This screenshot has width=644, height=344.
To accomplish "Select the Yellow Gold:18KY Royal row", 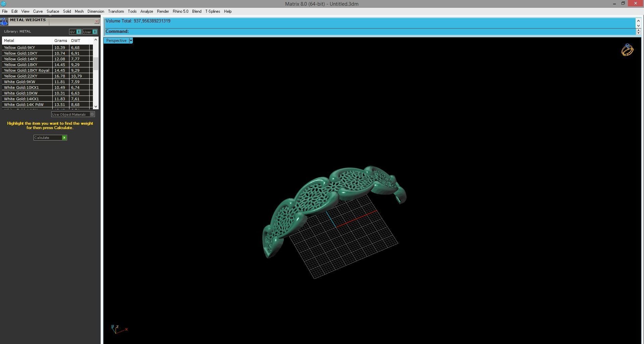I will tap(47, 70).
